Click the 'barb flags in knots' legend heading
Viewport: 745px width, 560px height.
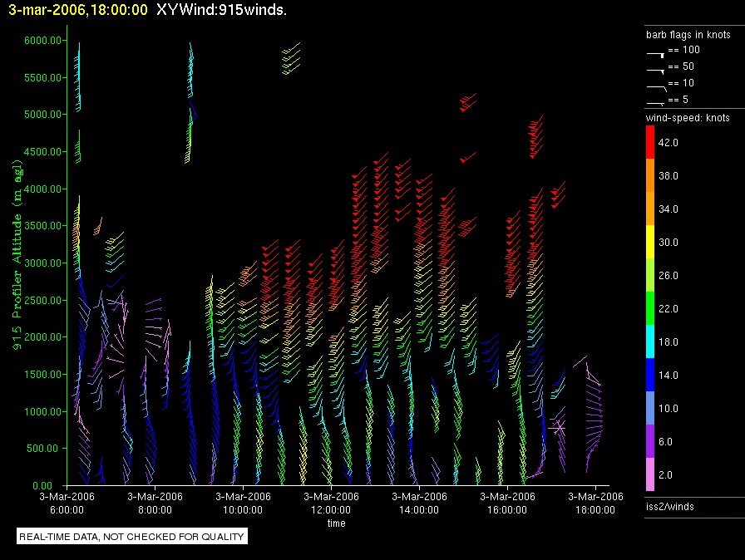click(x=688, y=35)
